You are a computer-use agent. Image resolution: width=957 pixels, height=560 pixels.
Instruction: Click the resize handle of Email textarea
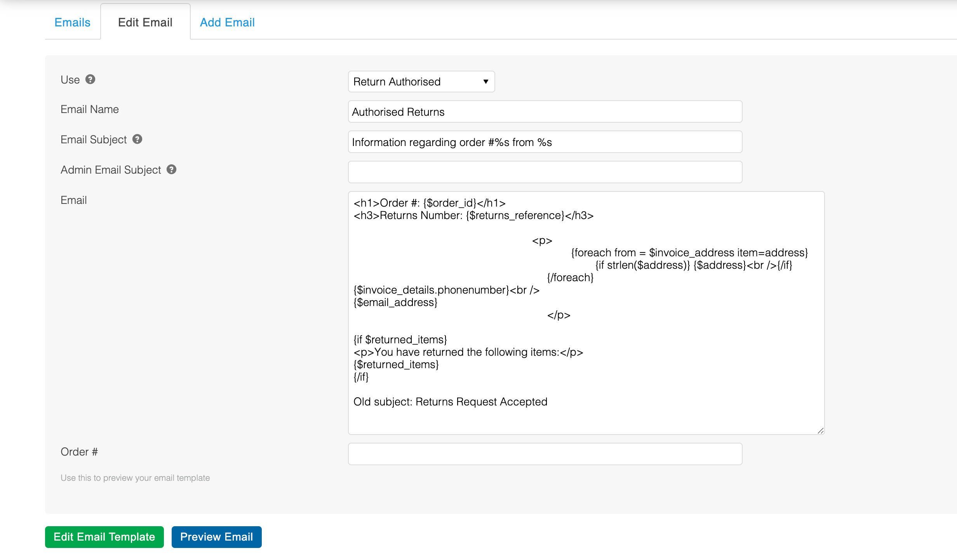coord(820,431)
